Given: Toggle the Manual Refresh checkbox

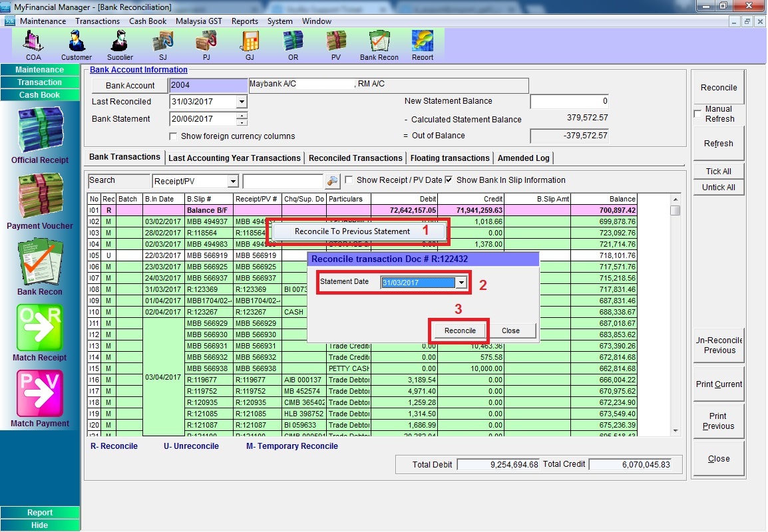Looking at the screenshot, I should 697,114.
